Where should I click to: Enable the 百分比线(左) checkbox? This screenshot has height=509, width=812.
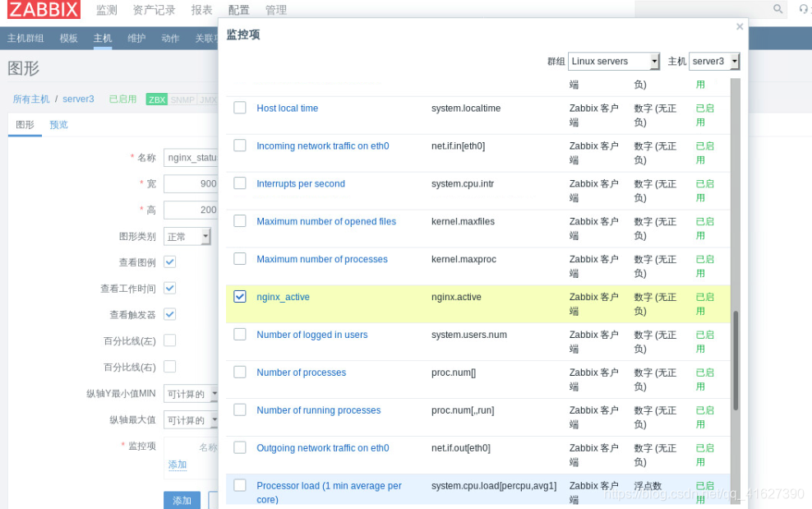click(x=170, y=340)
